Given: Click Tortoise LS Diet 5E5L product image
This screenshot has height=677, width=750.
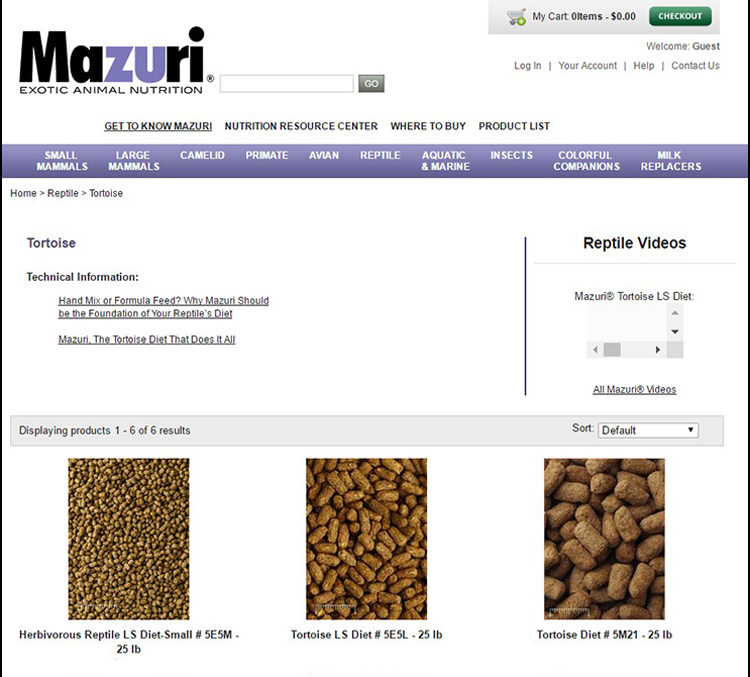Looking at the screenshot, I should pyautogui.click(x=366, y=539).
